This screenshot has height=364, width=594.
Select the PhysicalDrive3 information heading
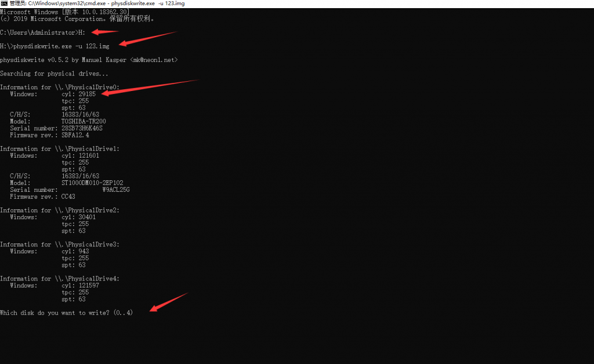click(x=60, y=245)
